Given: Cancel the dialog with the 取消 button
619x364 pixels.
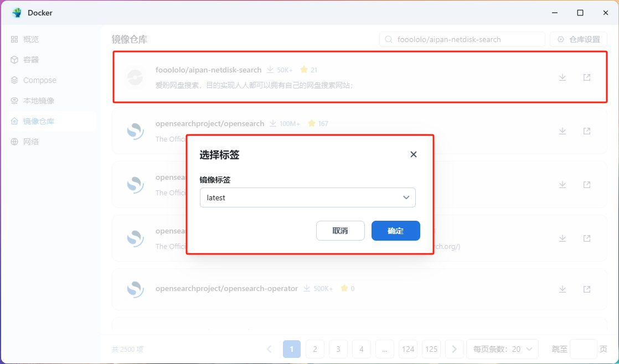Looking at the screenshot, I should pyautogui.click(x=341, y=231).
